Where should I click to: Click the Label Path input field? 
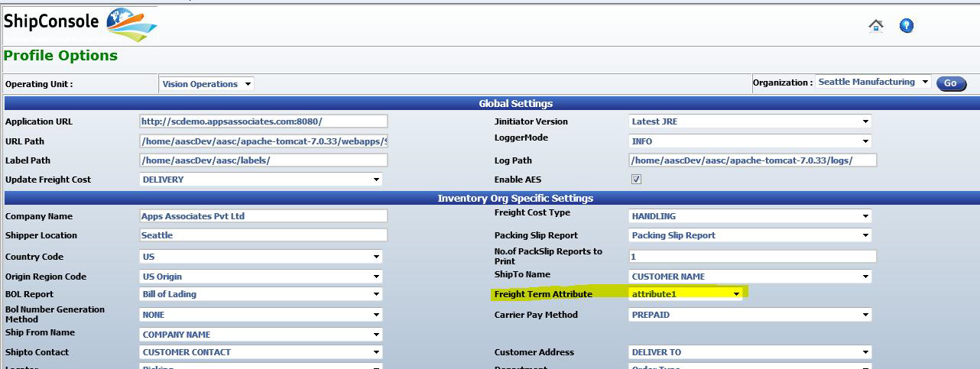pos(264,160)
